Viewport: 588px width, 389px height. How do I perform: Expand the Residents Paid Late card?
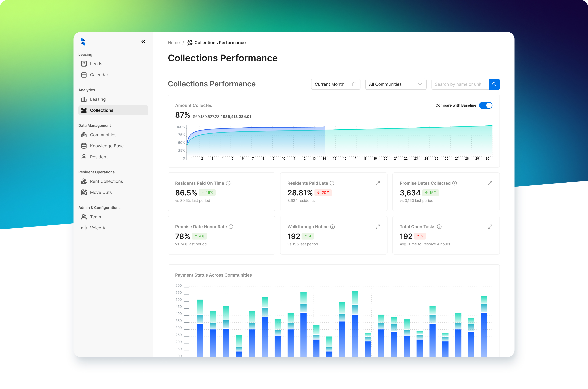[x=377, y=183]
